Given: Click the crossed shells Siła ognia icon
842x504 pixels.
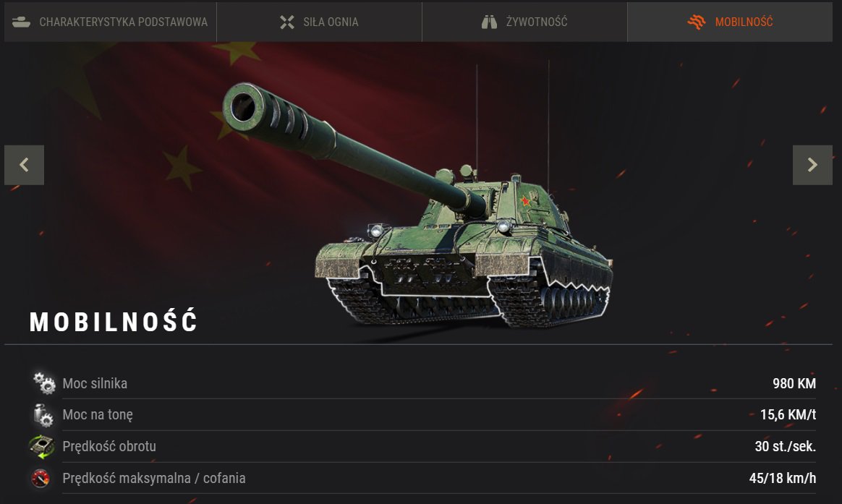Looking at the screenshot, I should point(287,22).
